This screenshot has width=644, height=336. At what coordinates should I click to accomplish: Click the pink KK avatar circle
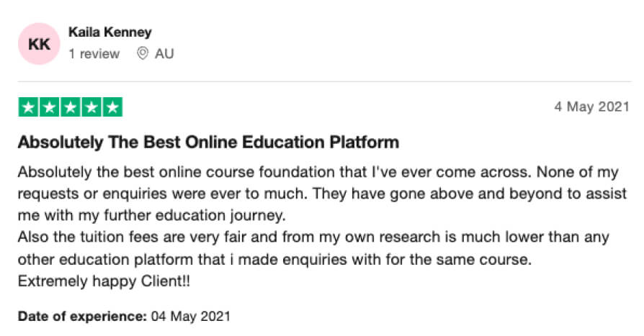[x=39, y=44]
